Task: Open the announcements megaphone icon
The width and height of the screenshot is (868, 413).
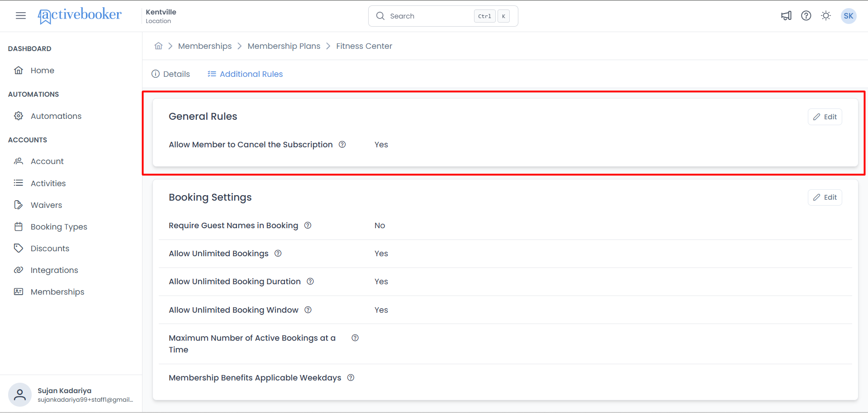Action: click(786, 16)
